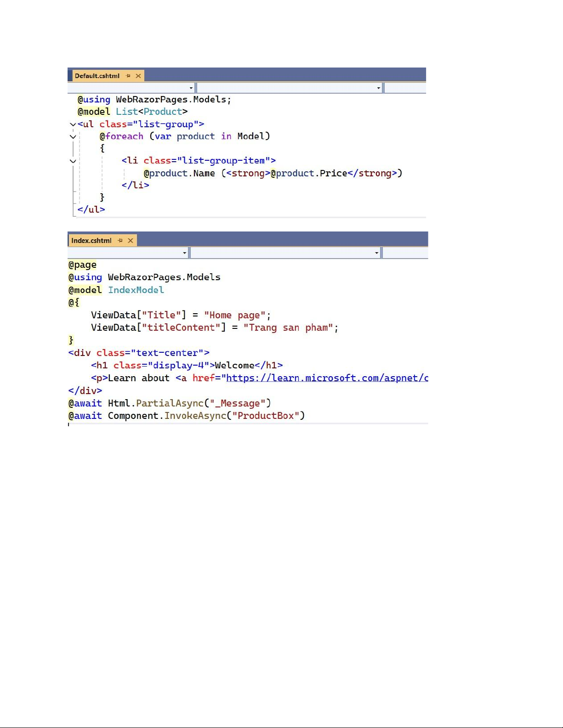Image resolution: width=563 pixels, height=728 pixels.
Task: Pin the Default.cshtml tab
Action: click(128, 76)
